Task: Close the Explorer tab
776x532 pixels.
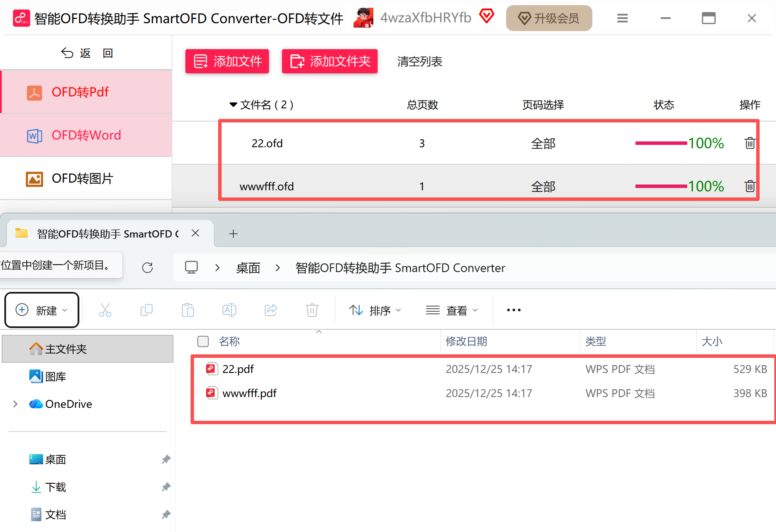Action: tap(195, 233)
